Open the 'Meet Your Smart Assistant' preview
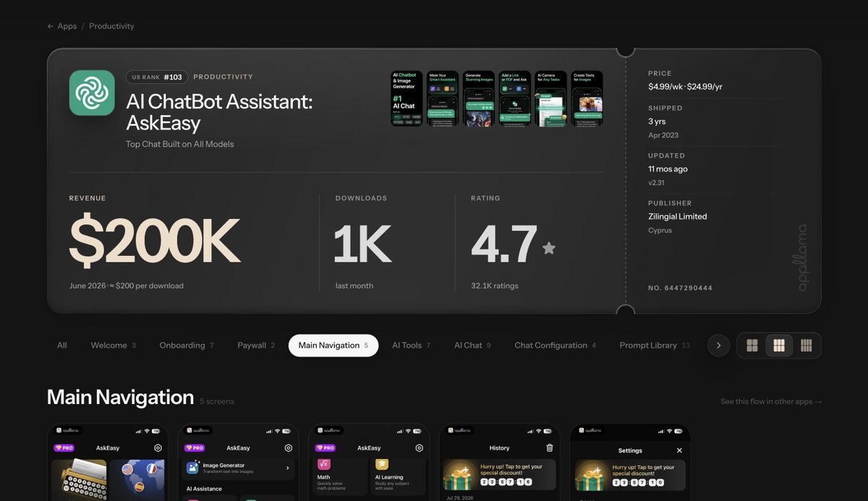This screenshot has width=868, height=501. tap(443, 98)
